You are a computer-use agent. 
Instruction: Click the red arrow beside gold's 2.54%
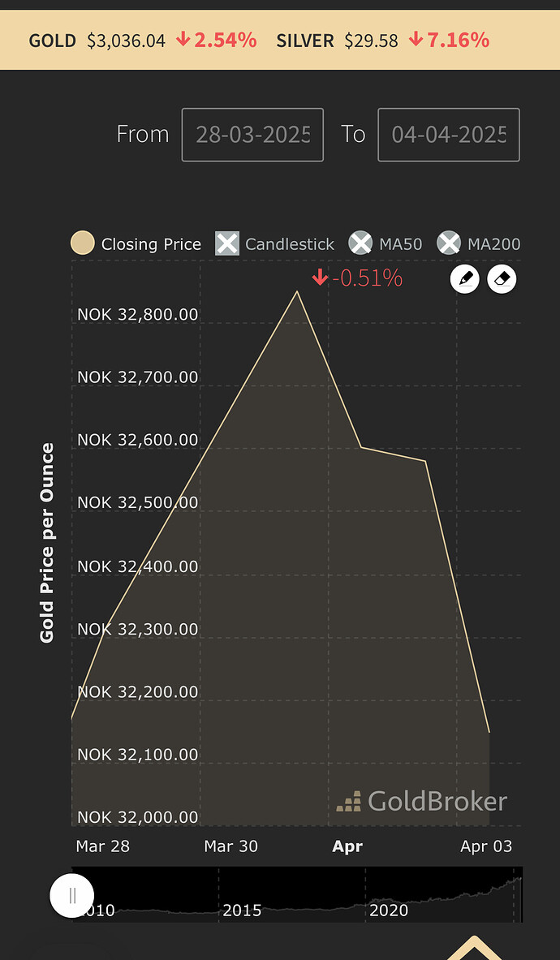tap(183, 40)
